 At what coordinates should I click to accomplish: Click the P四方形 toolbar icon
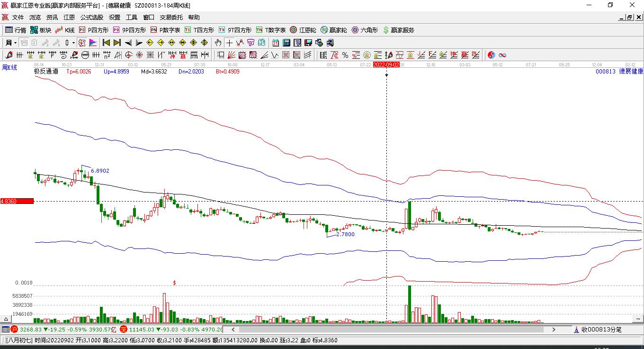[x=93, y=30]
